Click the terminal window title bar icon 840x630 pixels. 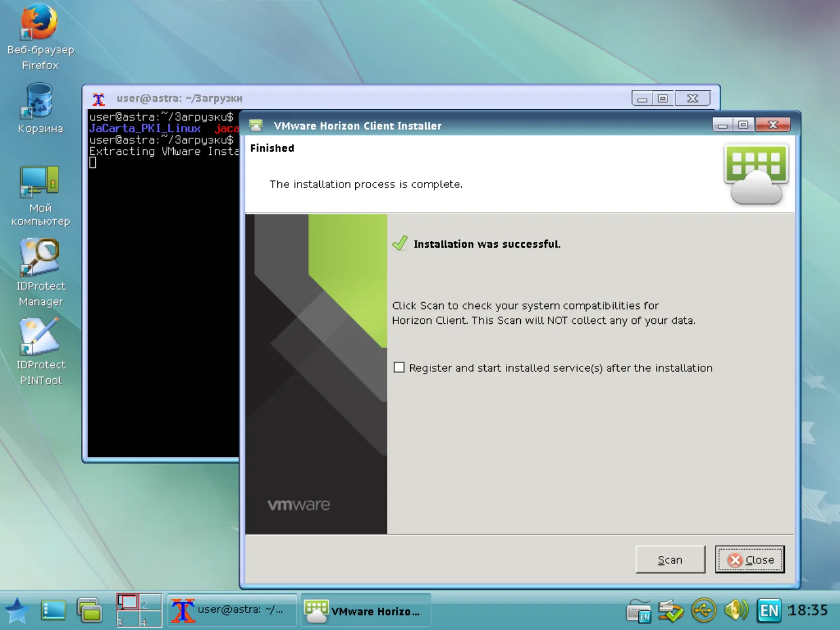coord(99,99)
